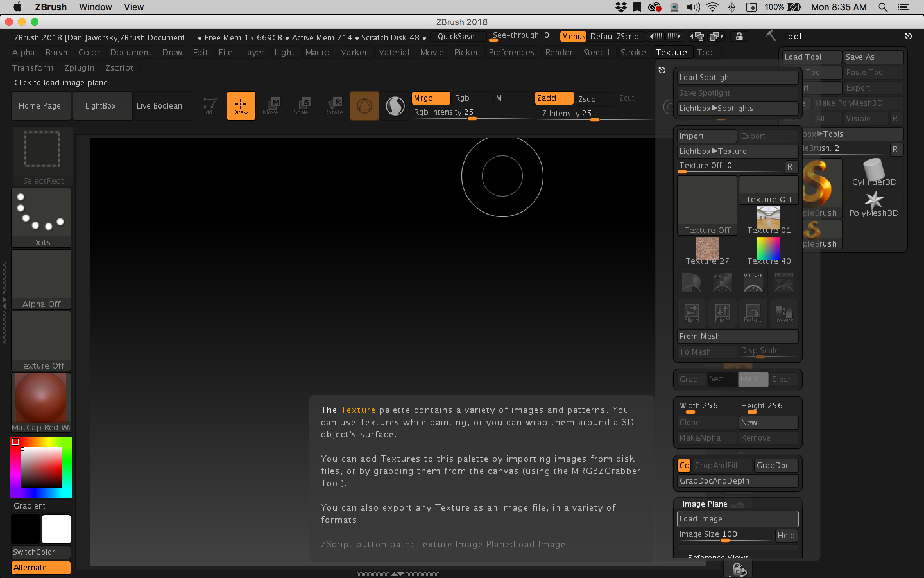Adjust the Rgb Intensity slider
924x578 pixels.
pyautogui.click(x=472, y=113)
